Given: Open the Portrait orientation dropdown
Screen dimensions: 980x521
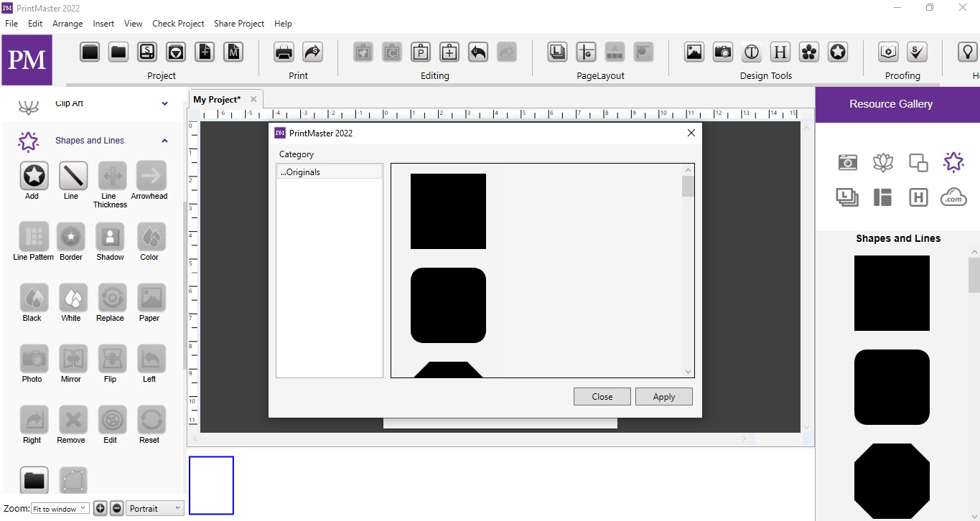Looking at the screenshot, I should tap(155, 508).
